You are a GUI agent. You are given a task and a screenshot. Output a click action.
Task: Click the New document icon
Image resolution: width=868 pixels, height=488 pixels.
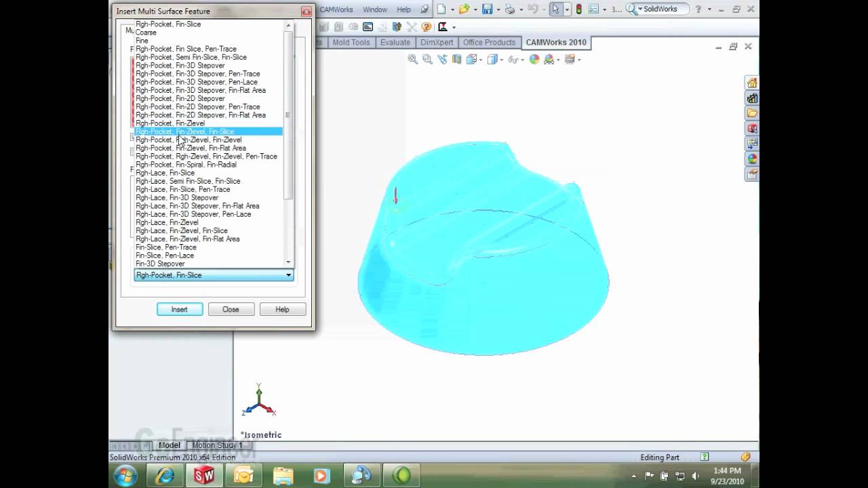[x=441, y=9]
